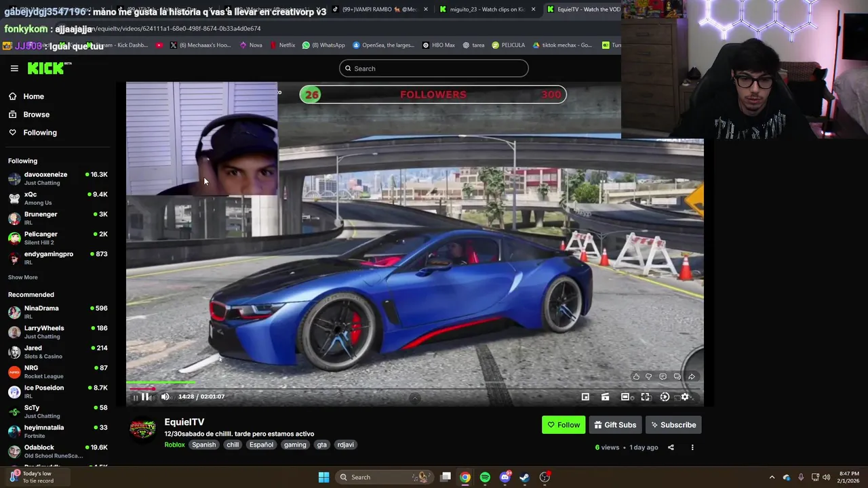
Task: Select the chill tag
Action: pos(233,445)
